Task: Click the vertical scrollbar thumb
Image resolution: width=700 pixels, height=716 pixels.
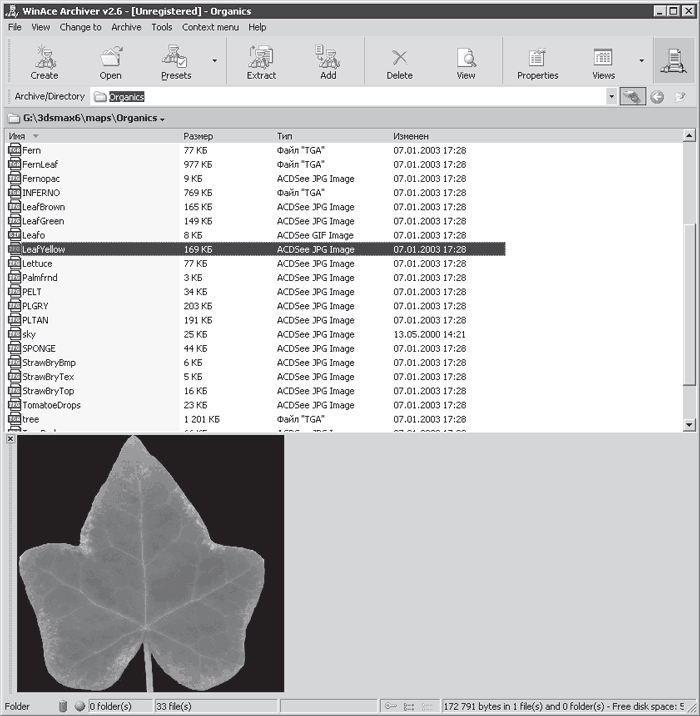Action: coord(689,305)
